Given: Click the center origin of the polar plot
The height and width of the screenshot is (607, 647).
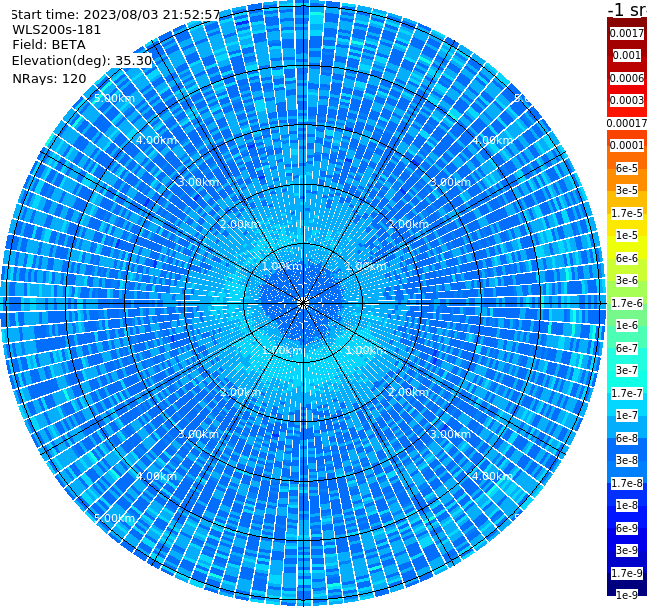Looking at the screenshot, I should click(303, 303).
